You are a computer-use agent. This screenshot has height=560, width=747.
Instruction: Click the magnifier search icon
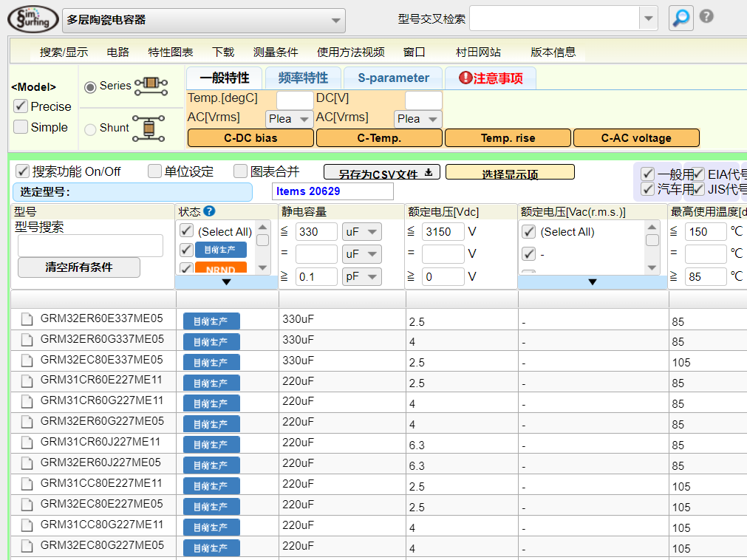[x=681, y=18]
